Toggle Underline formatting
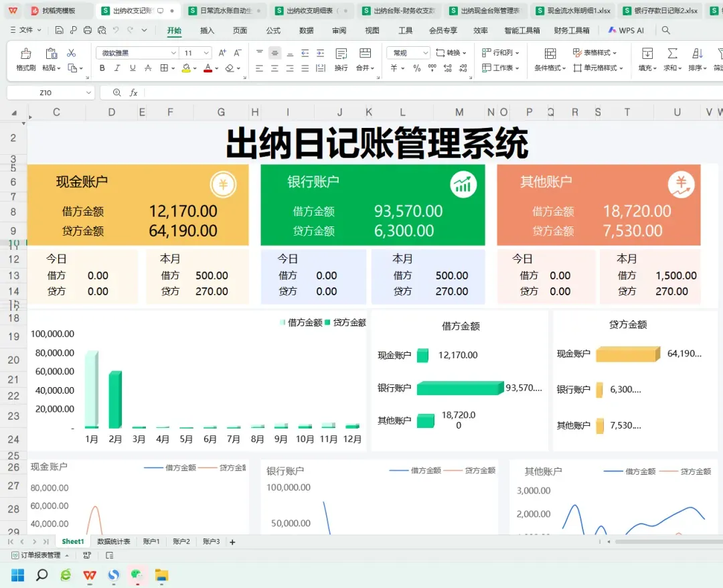The image size is (723, 588). pyautogui.click(x=133, y=68)
